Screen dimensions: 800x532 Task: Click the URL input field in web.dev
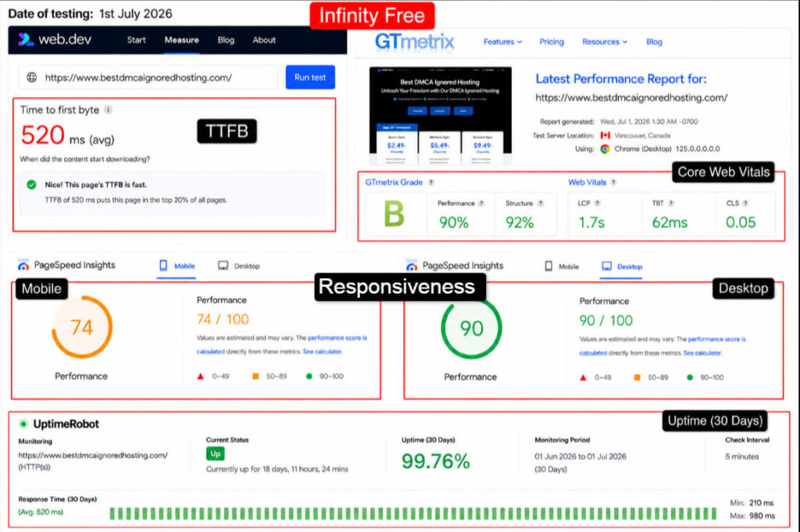point(148,77)
